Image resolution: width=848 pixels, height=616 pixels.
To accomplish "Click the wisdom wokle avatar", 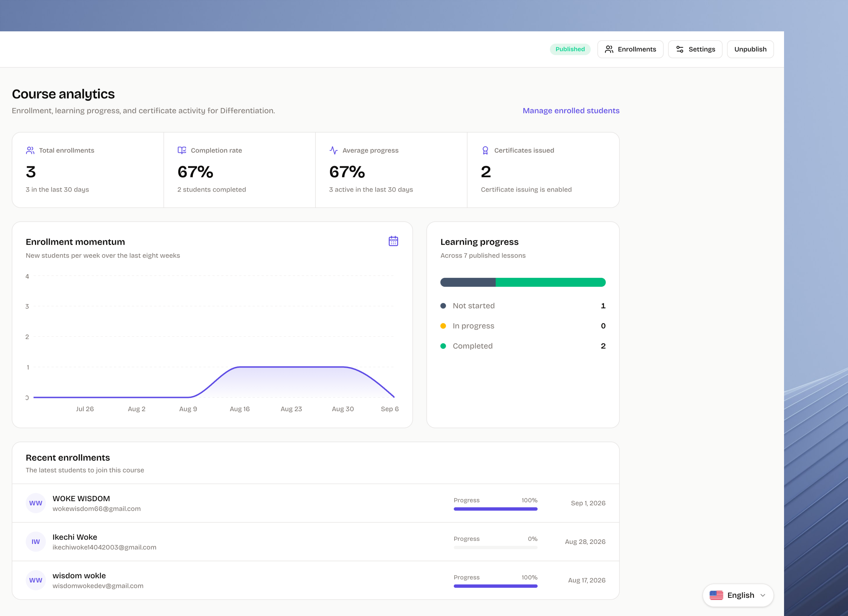I will [36, 580].
